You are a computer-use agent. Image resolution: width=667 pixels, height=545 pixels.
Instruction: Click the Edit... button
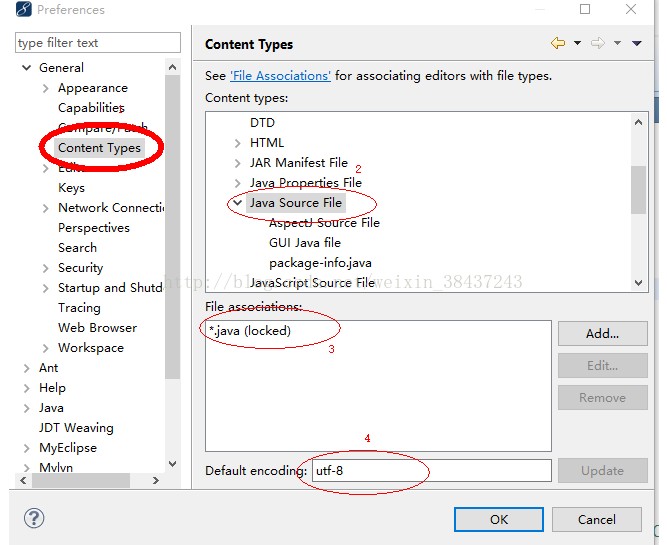(603, 365)
